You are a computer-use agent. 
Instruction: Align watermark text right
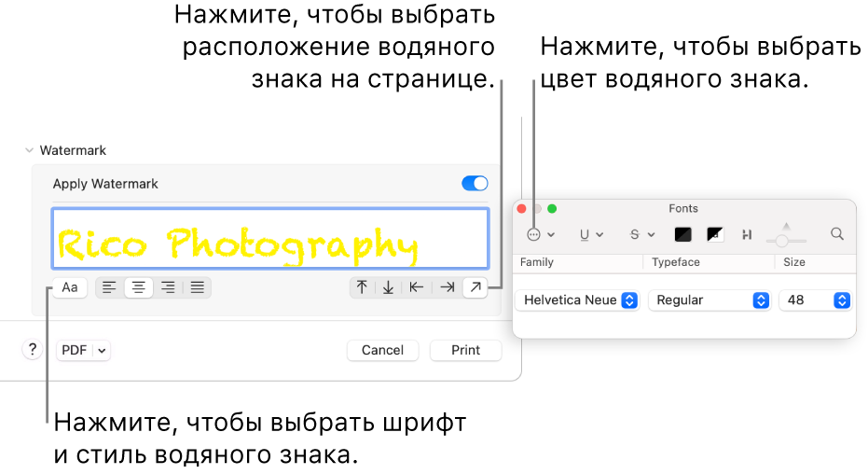(x=168, y=287)
